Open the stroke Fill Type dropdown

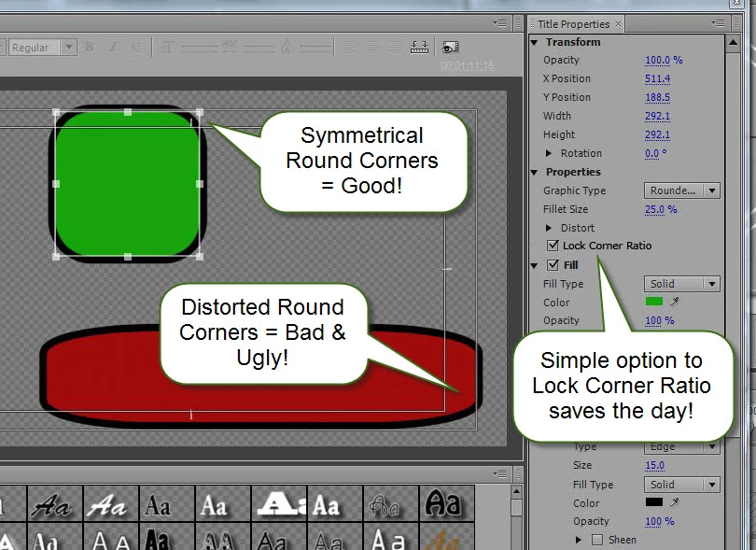(x=681, y=485)
